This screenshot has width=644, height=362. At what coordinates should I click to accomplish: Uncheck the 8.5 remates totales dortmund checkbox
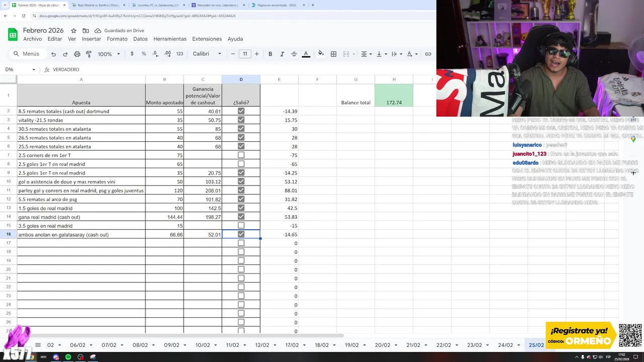(x=241, y=111)
